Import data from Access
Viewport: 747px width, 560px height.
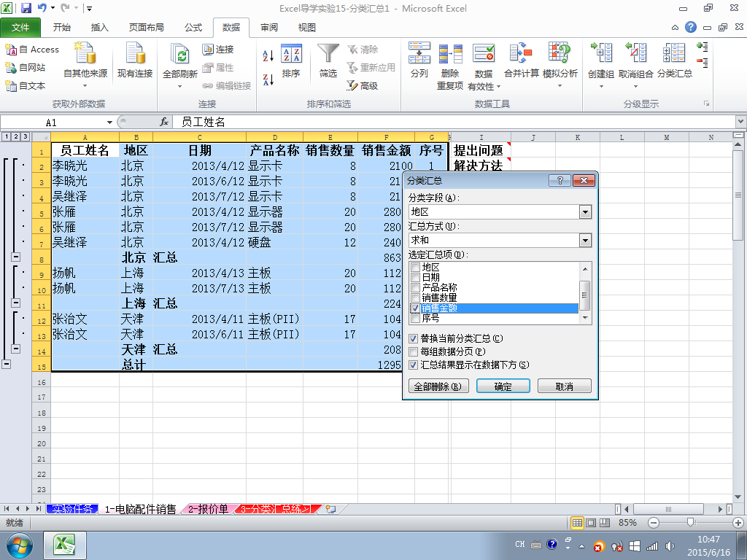pyautogui.click(x=32, y=49)
